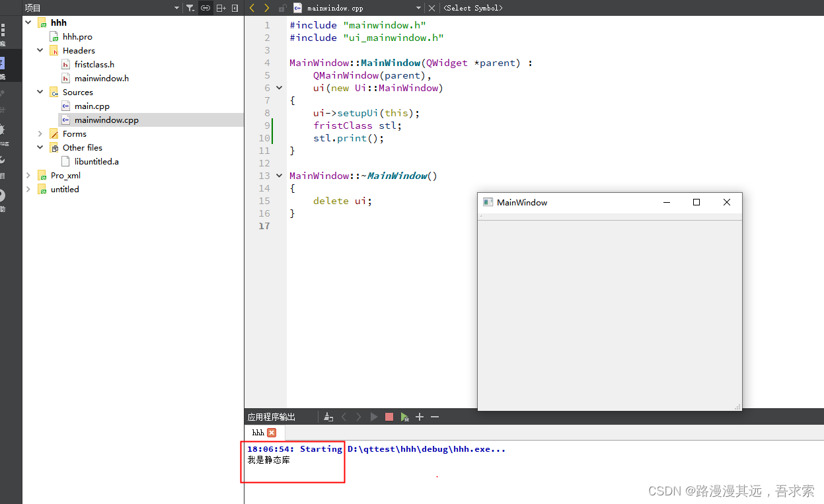Zoom out output text with minus
The width and height of the screenshot is (824, 504).
pos(435,417)
